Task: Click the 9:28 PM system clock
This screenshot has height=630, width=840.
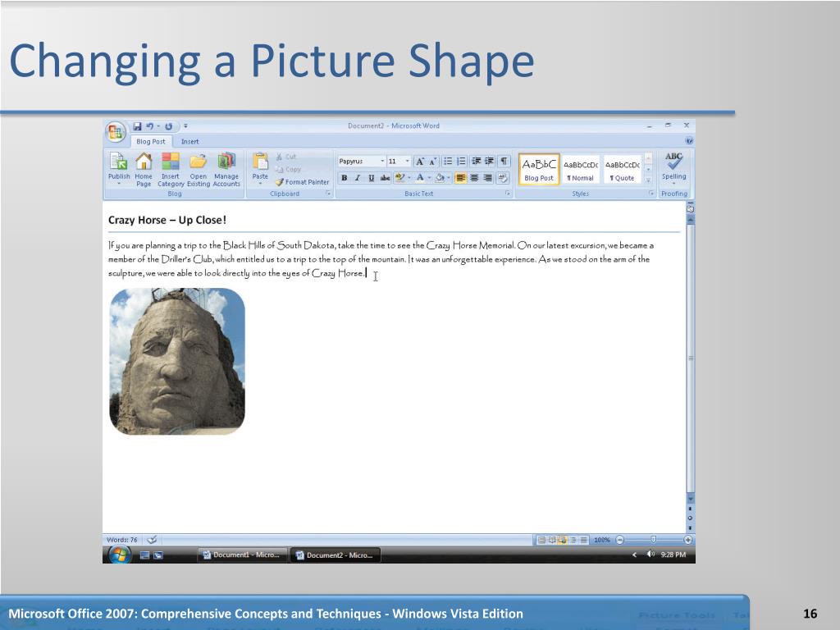Action: coord(673,555)
